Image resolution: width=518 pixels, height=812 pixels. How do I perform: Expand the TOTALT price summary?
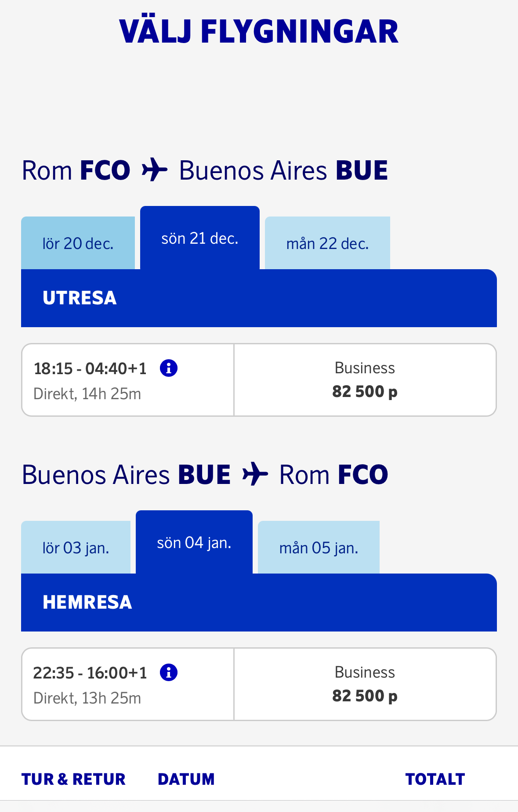(x=435, y=779)
